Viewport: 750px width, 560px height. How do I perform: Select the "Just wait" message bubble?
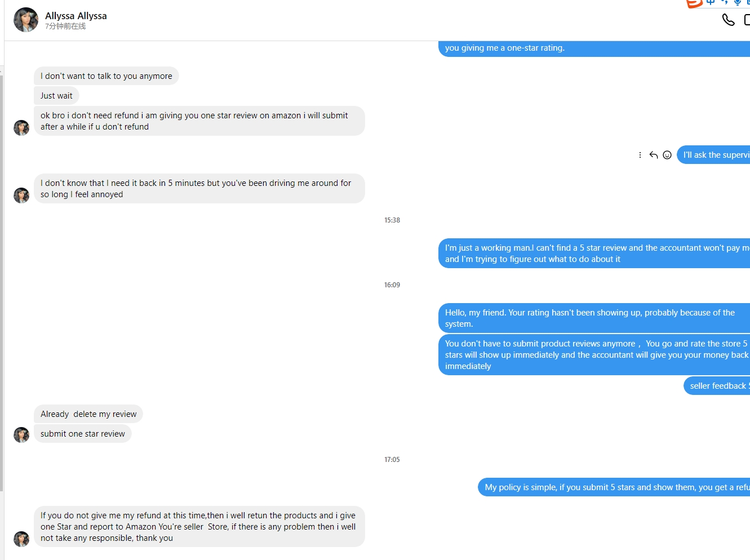56,96
